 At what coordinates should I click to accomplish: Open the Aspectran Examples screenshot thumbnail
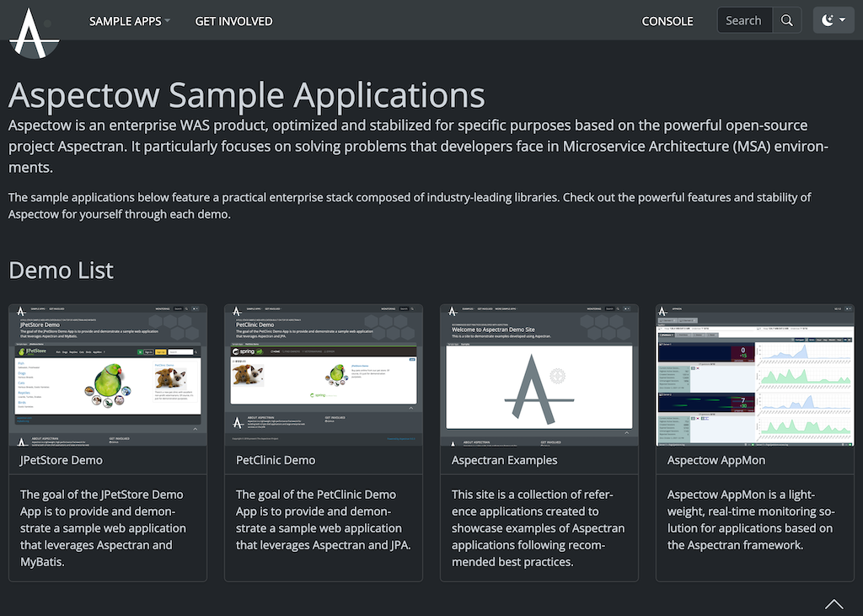pyautogui.click(x=539, y=375)
